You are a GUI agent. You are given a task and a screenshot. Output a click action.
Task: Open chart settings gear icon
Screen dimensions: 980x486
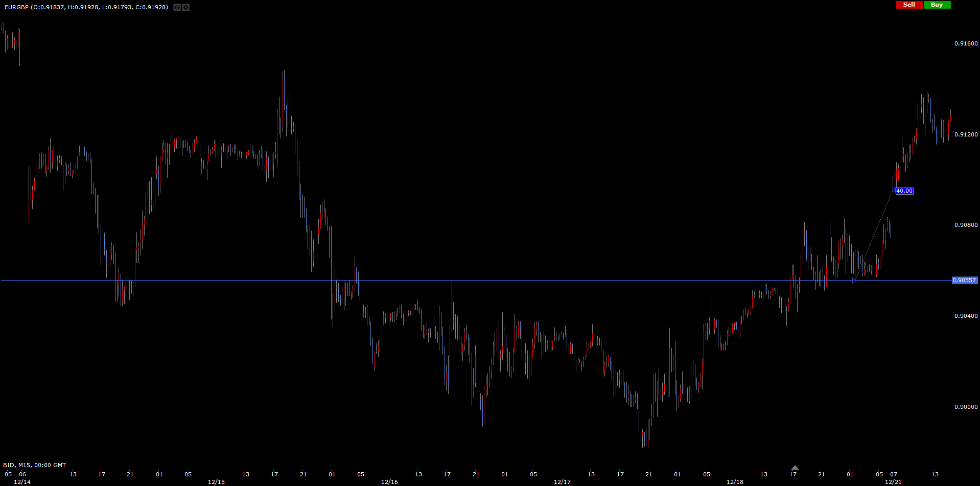point(186,7)
